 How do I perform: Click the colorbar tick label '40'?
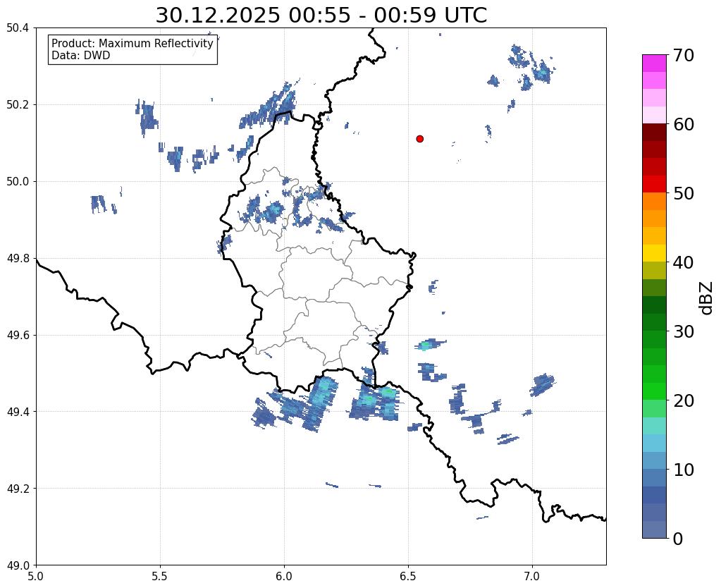pos(684,262)
